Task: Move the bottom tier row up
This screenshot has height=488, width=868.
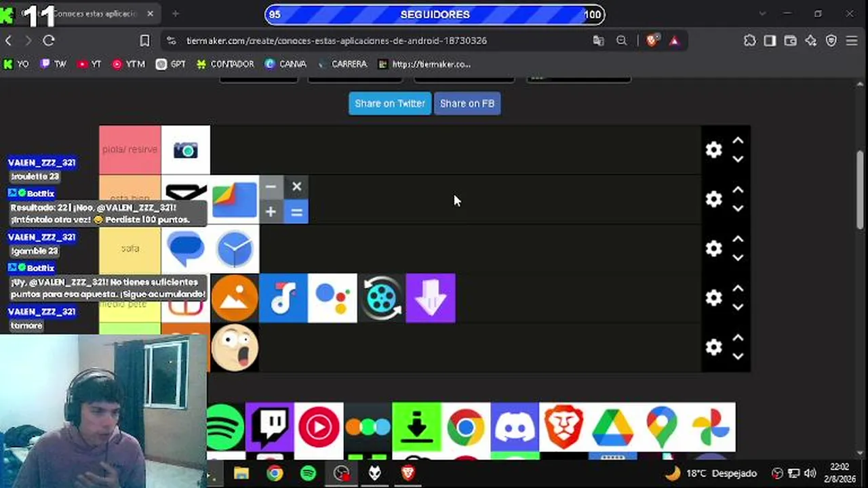Action: pyautogui.click(x=738, y=339)
